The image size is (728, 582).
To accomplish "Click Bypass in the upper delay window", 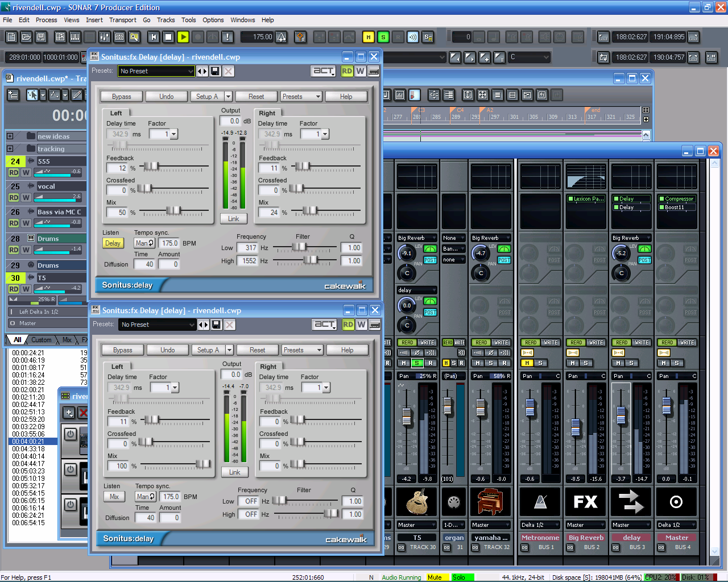I will point(121,97).
